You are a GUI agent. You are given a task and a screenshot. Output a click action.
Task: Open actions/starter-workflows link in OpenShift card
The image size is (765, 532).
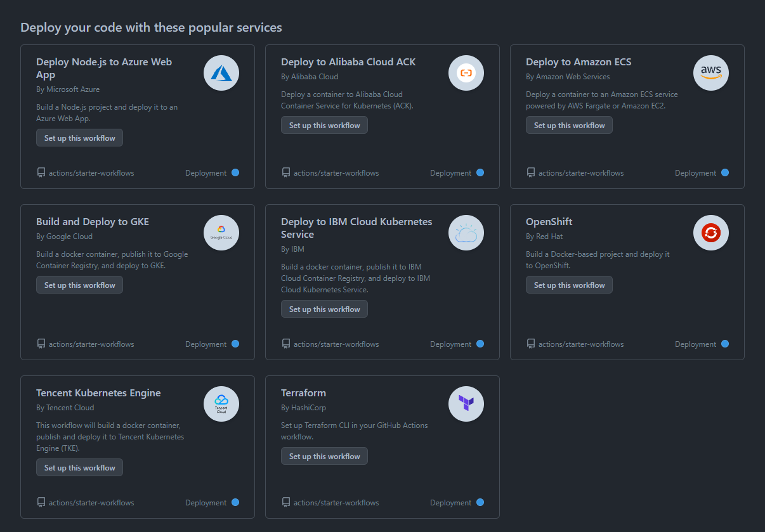[581, 344]
